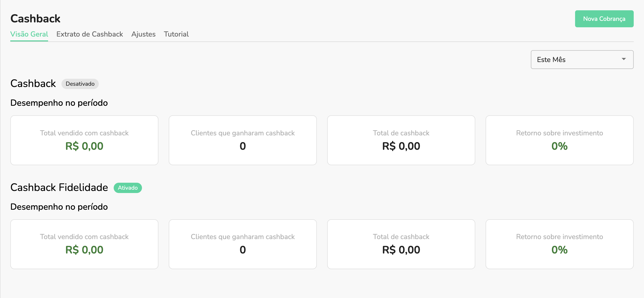
Task: Click Desempenho no período under Cashback
Action: (59, 103)
